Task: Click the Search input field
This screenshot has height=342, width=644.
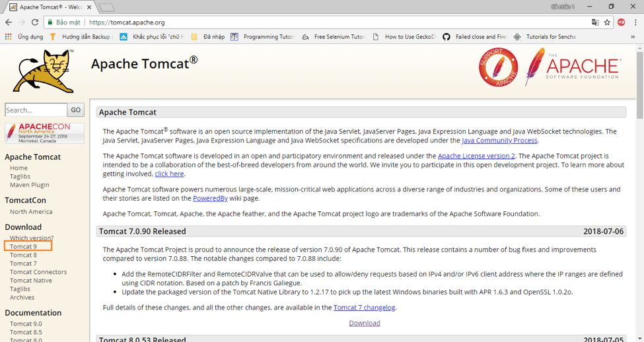Action: [x=36, y=110]
